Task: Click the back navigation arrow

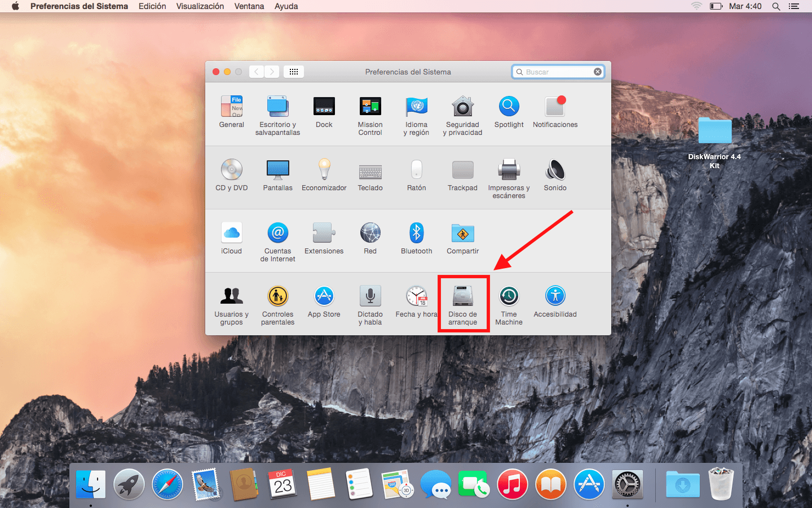Action: pyautogui.click(x=257, y=72)
